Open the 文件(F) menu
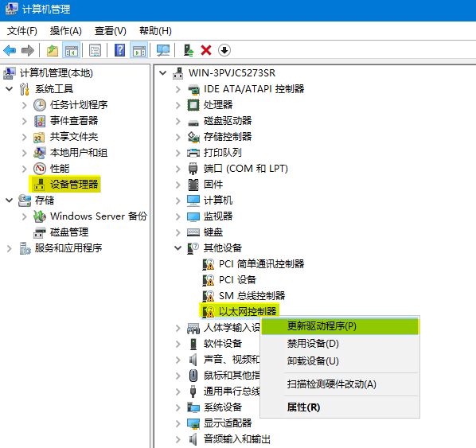476x448 pixels. pyautogui.click(x=21, y=31)
